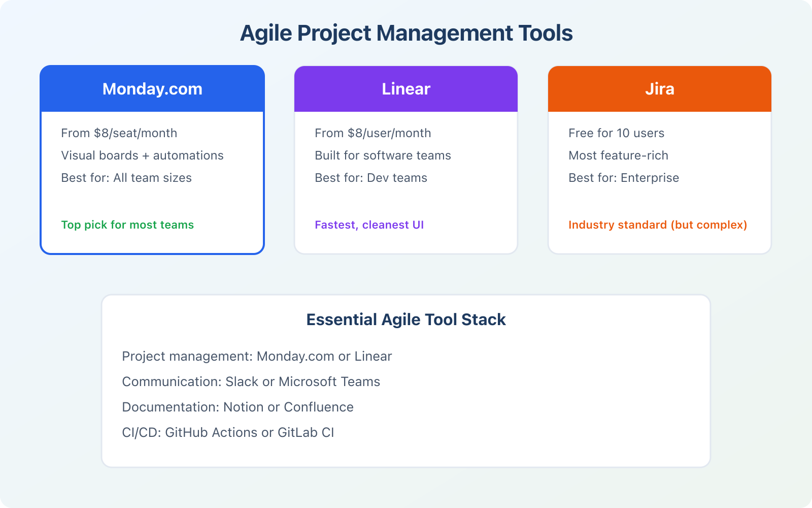Click the Monday.com card header
Image resolution: width=812 pixels, height=508 pixels.
tap(152, 89)
